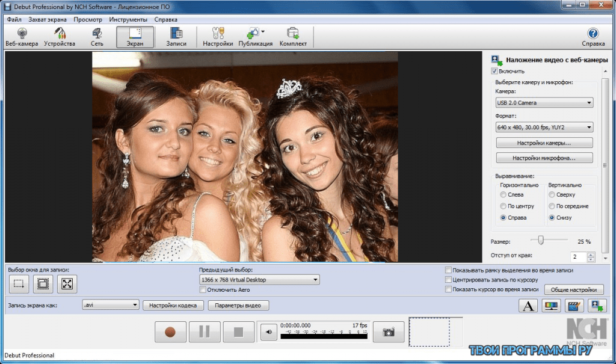Open the Формат 640 x 480 dropdown
Image resolution: width=616 pixels, height=364 pixels.
click(x=544, y=127)
